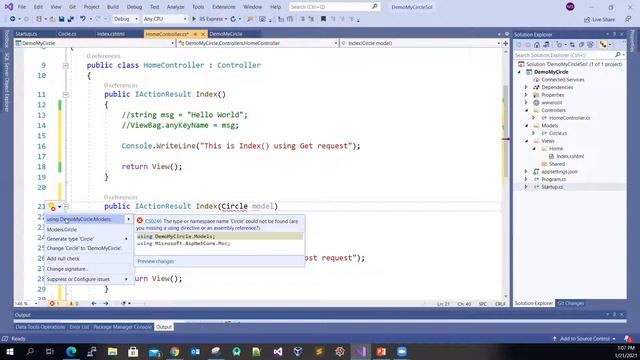The height and width of the screenshot is (360, 640).
Task: Click navigate back arrow below editor
Action: (x=94, y=303)
